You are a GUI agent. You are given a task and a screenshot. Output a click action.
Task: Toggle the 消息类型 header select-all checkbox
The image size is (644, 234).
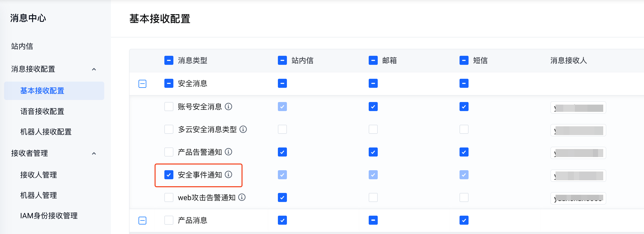click(169, 60)
